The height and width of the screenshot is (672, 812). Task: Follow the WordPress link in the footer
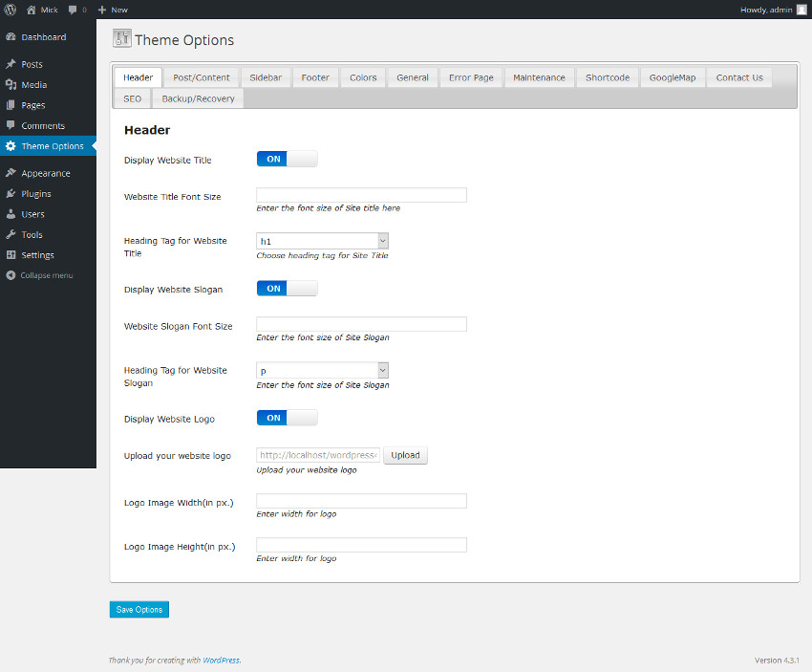222,660
